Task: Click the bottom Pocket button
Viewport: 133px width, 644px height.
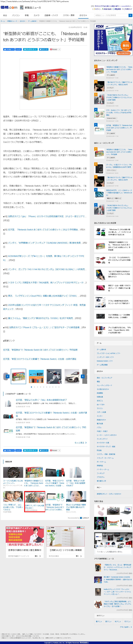Action: point(53,450)
